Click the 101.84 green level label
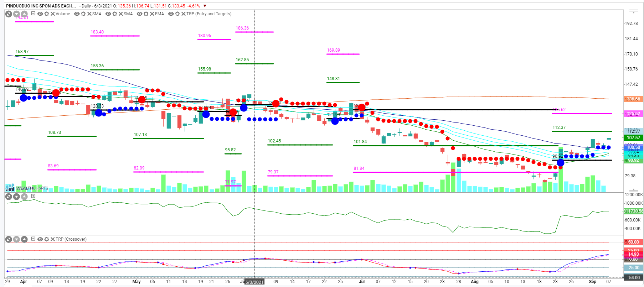 click(x=360, y=142)
